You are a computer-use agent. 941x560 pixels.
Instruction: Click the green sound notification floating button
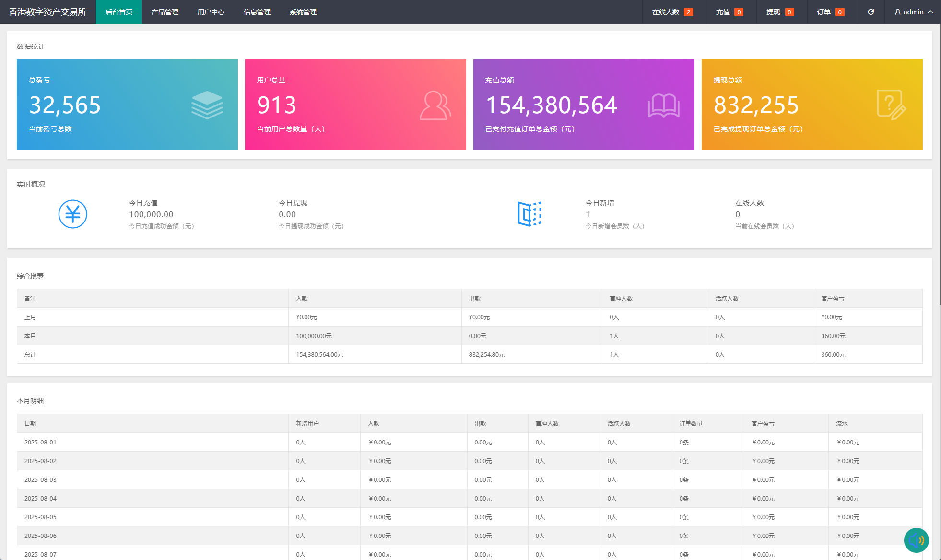(x=916, y=540)
